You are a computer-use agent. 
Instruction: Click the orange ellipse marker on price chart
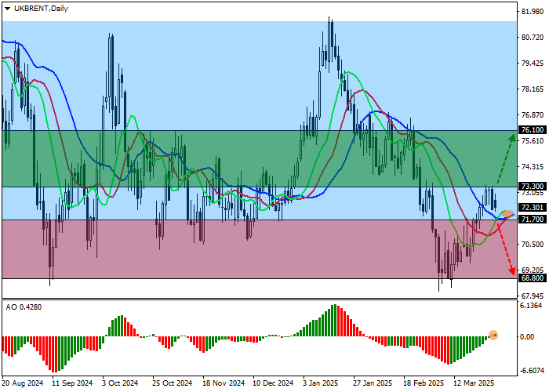(x=506, y=213)
